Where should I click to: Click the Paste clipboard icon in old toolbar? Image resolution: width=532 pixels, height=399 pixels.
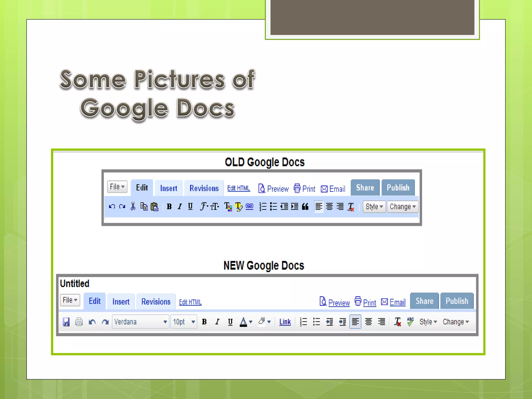(155, 207)
